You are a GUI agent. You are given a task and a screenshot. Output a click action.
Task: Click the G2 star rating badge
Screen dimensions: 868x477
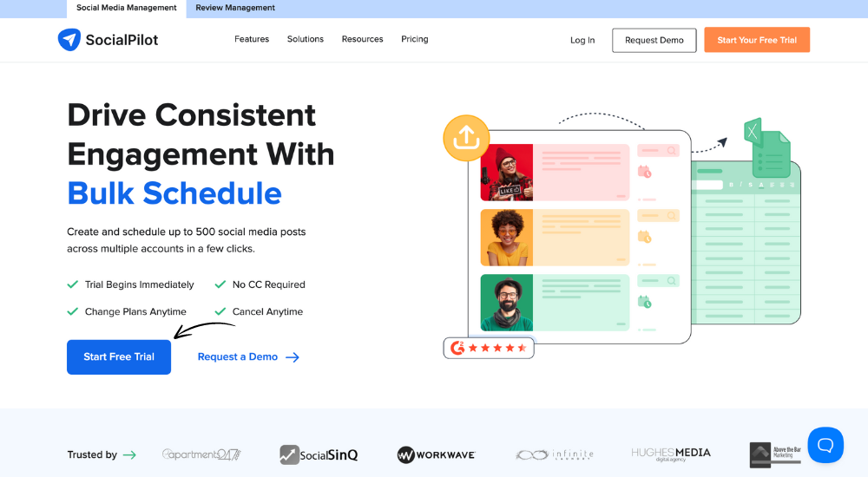point(489,348)
